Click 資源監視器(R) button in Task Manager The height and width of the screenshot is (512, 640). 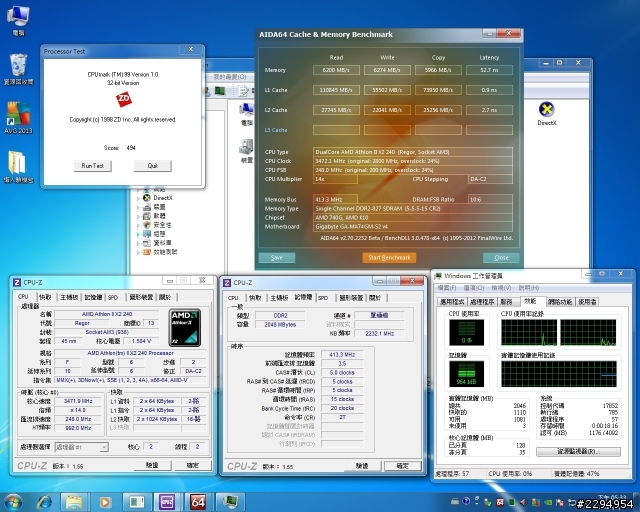(578, 451)
